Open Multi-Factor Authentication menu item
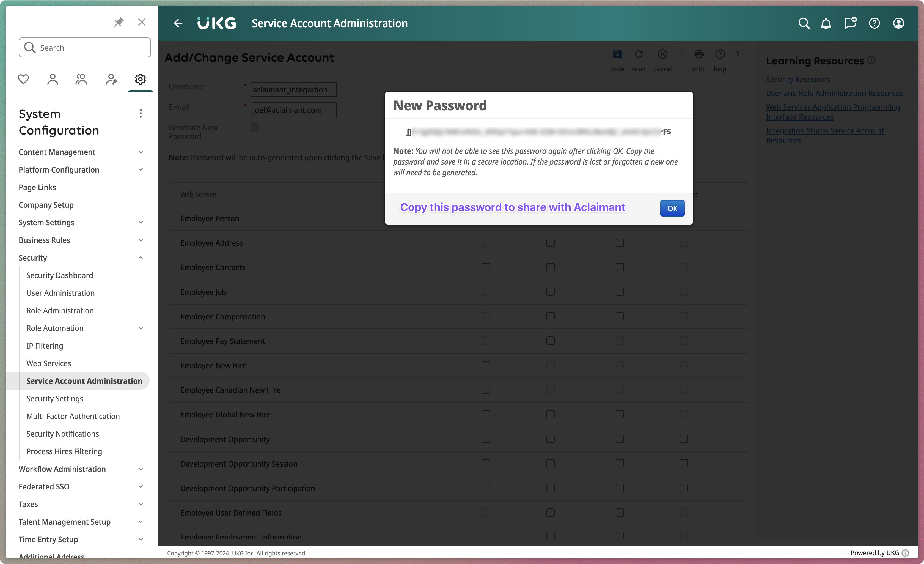This screenshot has width=924, height=564. click(x=73, y=417)
